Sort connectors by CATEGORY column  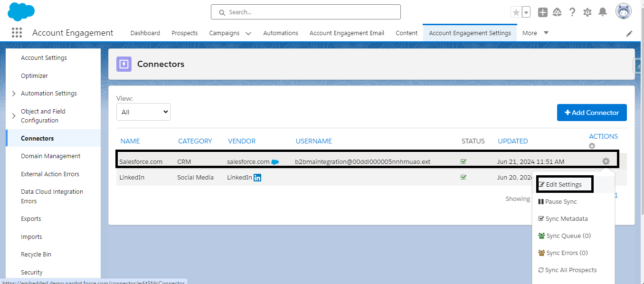(x=195, y=141)
